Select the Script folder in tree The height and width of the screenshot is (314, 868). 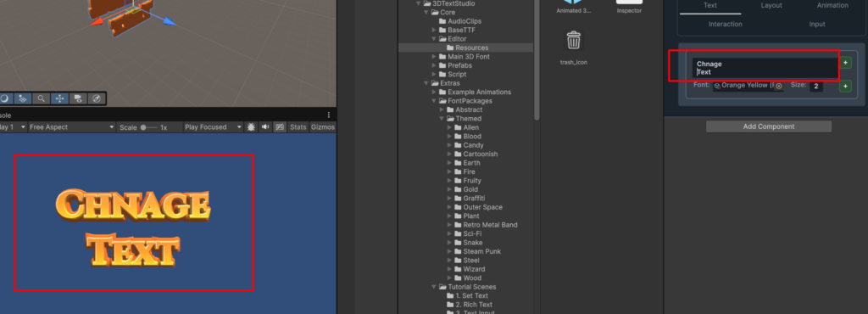457,74
